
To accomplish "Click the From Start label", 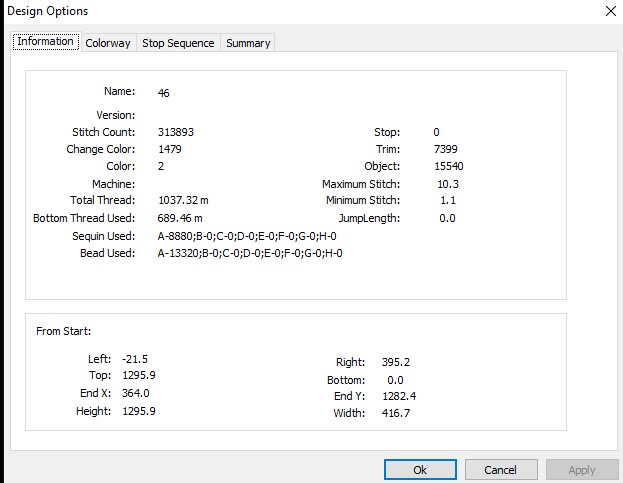I will [x=64, y=331].
